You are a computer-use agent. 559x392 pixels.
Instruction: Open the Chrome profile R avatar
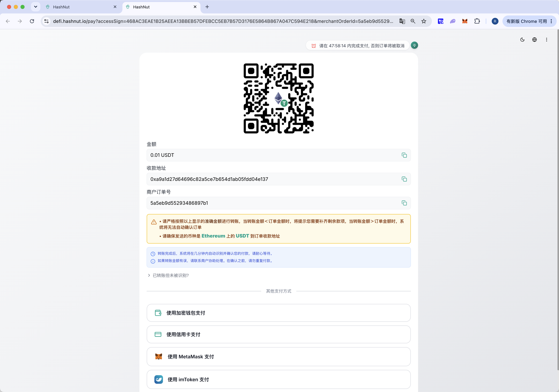[x=495, y=21]
